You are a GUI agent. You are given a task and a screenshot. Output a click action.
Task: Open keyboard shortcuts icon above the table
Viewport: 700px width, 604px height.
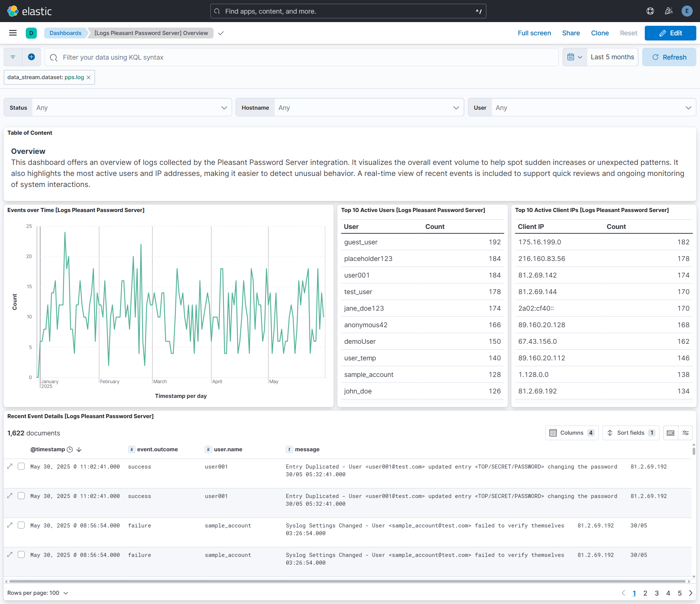point(670,433)
